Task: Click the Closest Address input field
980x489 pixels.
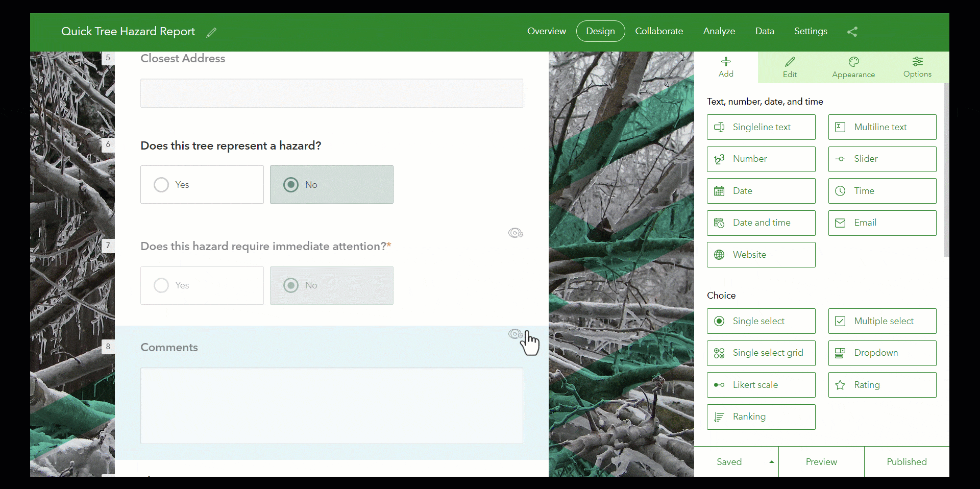Action: pyautogui.click(x=331, y=93)
